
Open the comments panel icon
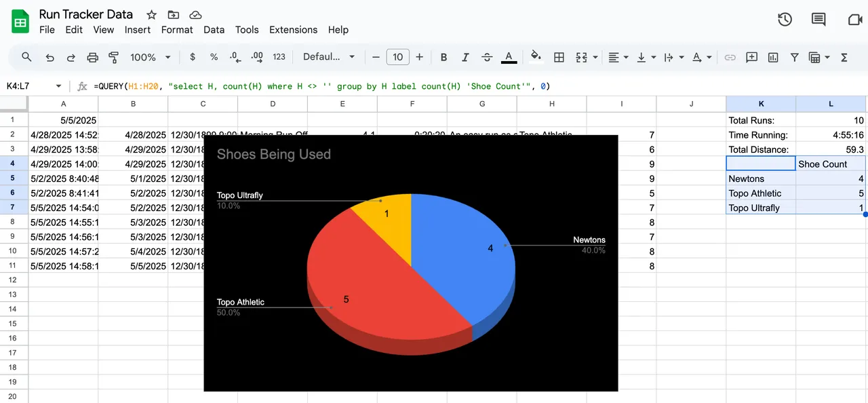tap(818, 20)
